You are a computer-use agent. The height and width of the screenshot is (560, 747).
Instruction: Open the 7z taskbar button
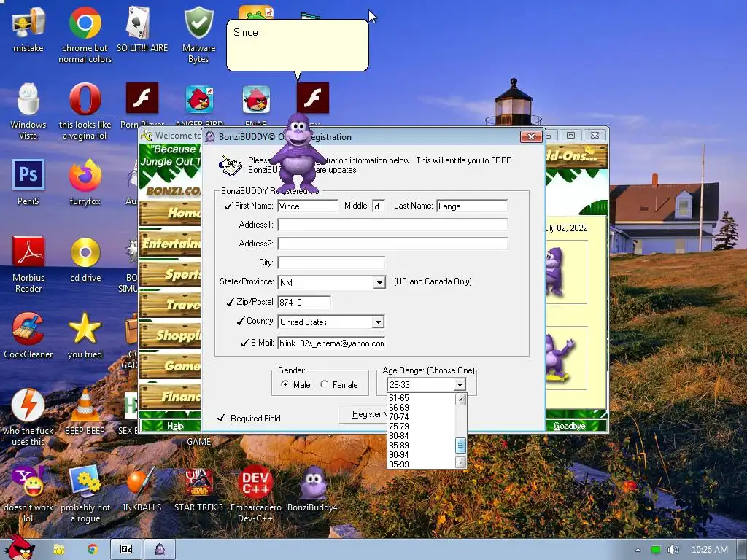click(x=126, y=549)
